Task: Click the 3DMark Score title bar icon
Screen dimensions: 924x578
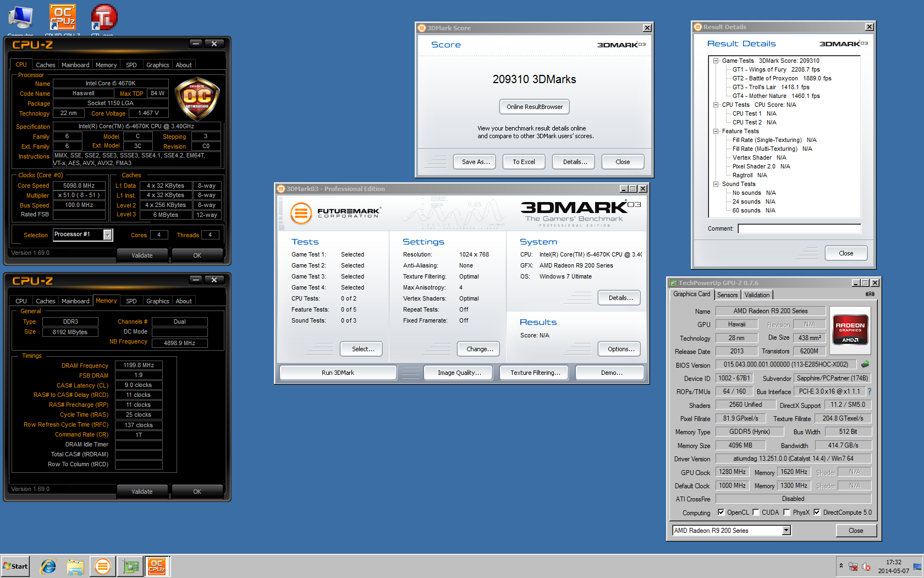Action: click(x=422, y=28)
